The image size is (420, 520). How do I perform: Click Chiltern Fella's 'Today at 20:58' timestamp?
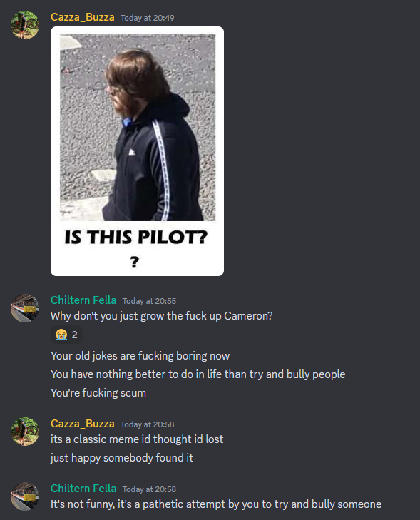(149, 489)
